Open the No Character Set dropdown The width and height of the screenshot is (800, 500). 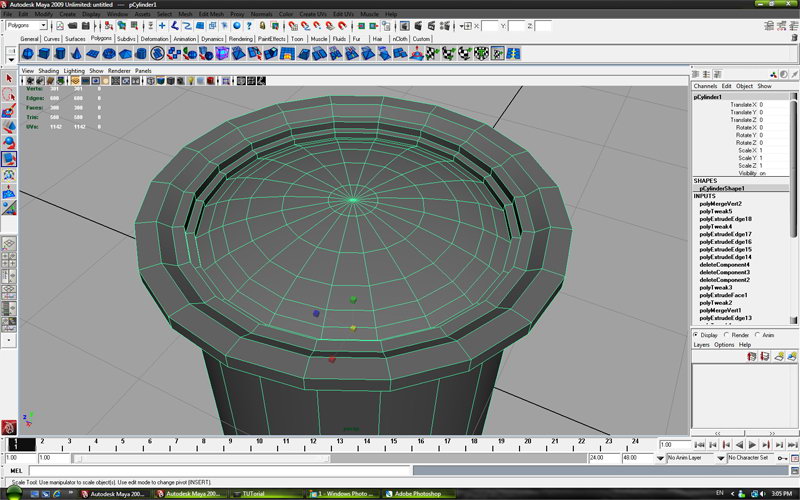click(750, 458)
